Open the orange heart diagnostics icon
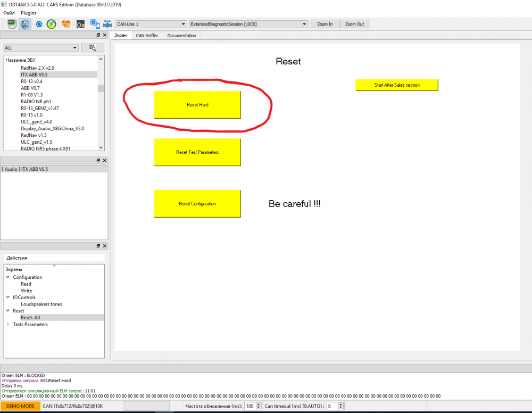 point(66,24)
